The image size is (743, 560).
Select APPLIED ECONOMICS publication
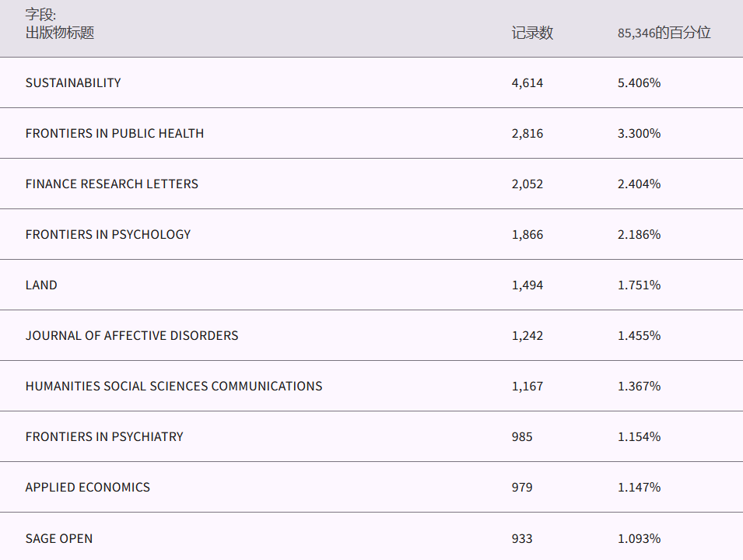point(87,487)
